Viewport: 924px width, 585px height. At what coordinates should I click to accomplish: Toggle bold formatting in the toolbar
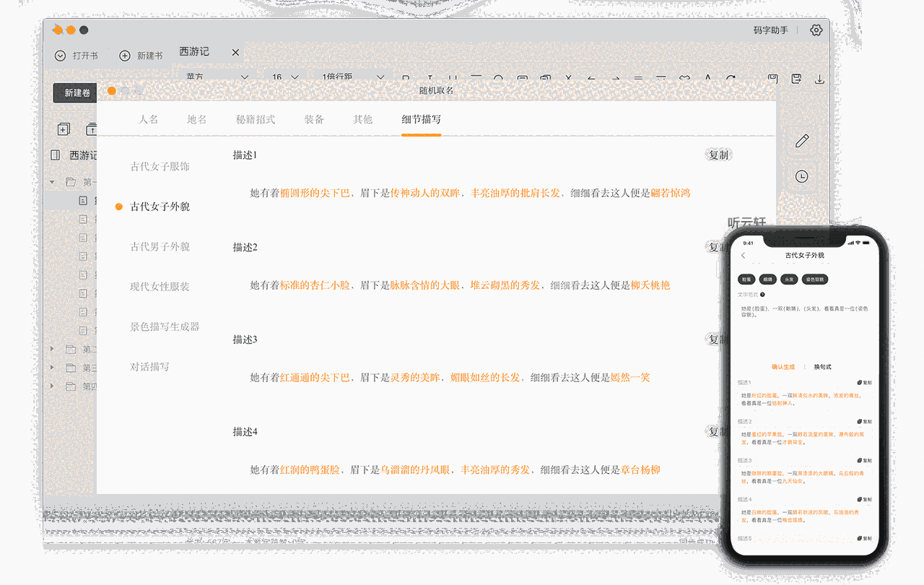(404, 78)
